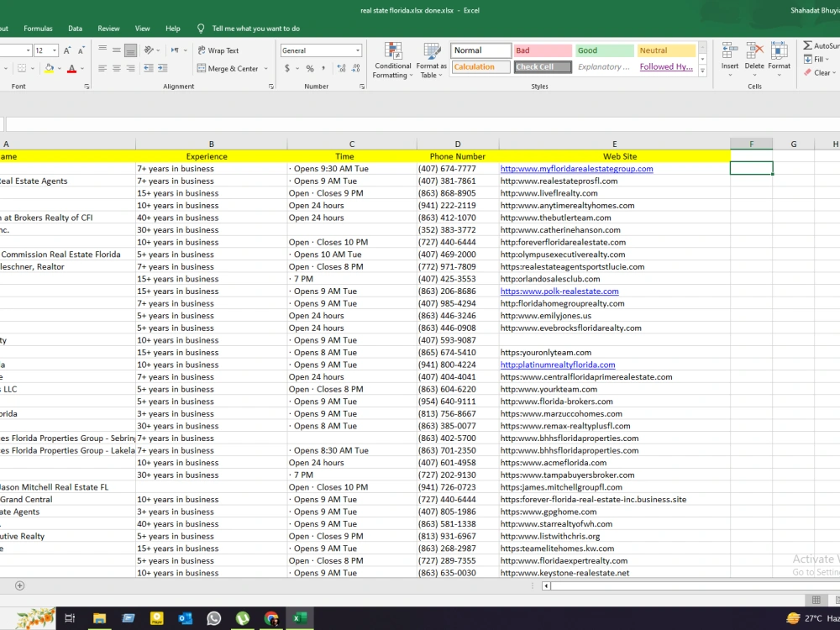Toggle Wrap Text
This screenshot has width=840, height=630.
(x=218, y=50)
